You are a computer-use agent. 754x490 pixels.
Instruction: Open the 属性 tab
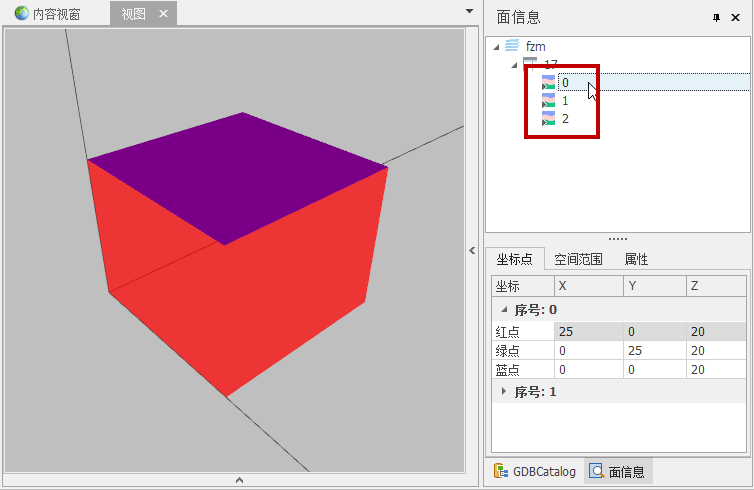636,259
